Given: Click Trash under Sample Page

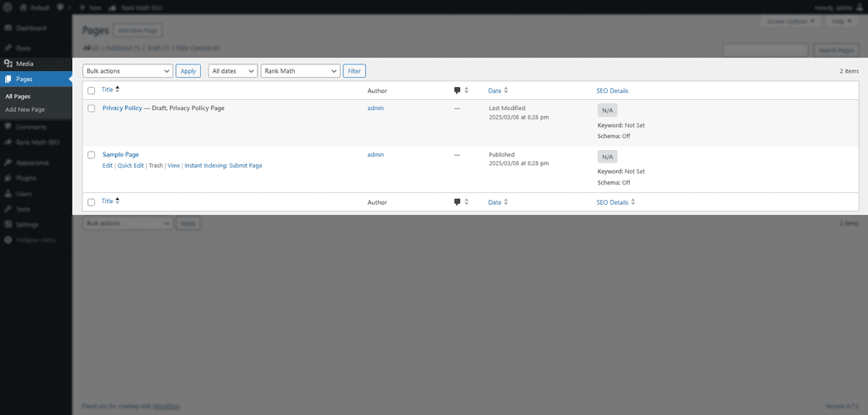Looking at the screenshot, I should click(156, 165).
